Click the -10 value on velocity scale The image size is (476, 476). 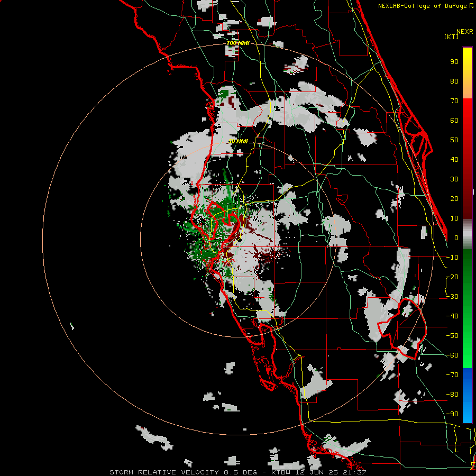click(x=452, y=258)
